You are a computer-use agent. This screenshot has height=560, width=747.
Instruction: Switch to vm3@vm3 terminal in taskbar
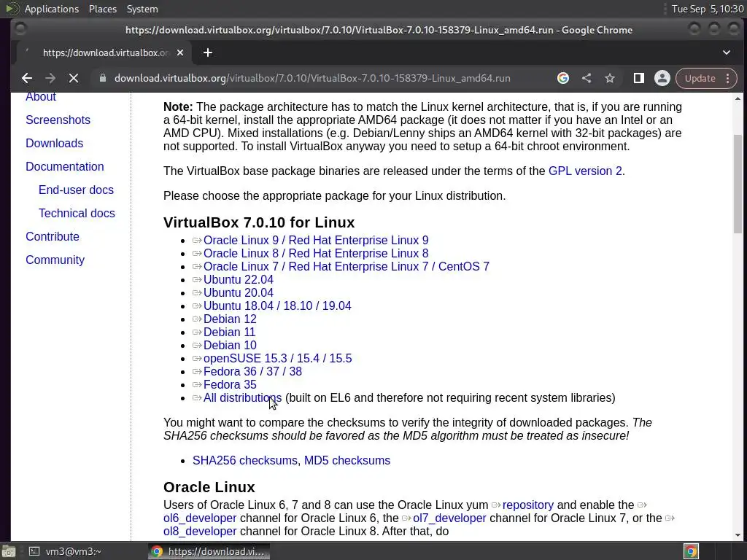coord(65,551)
